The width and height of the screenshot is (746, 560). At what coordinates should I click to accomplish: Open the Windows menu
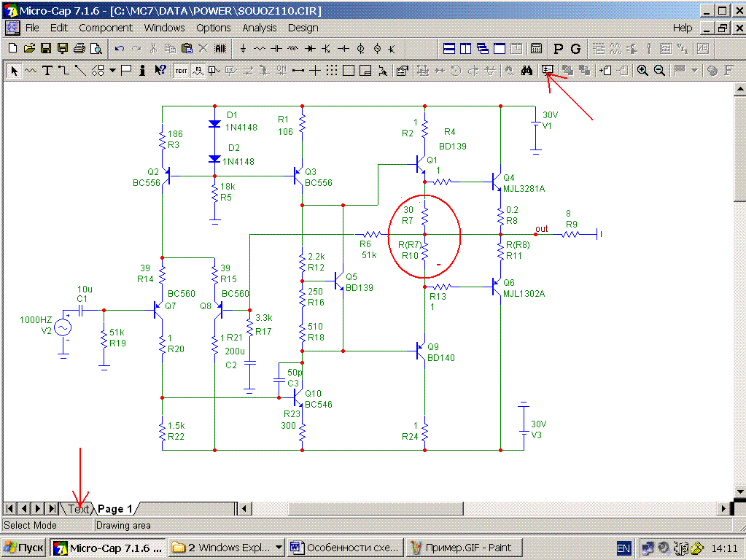[164, 28]
